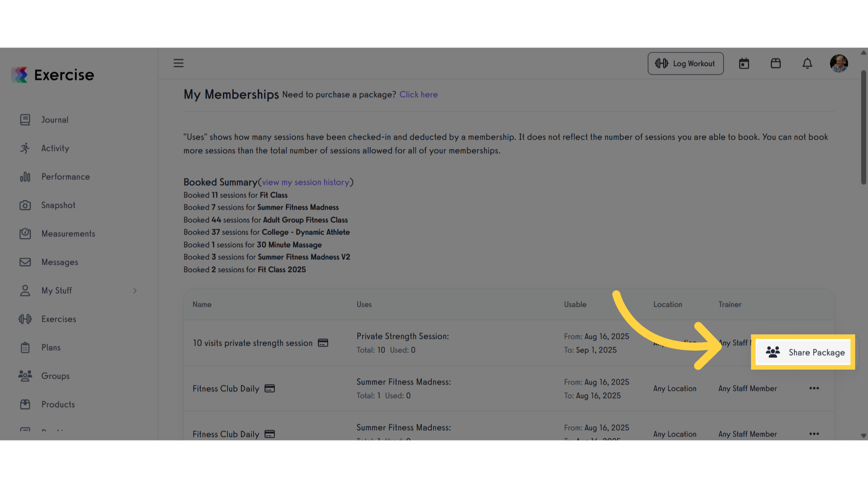
Task: Open options menu for first Fitness Club Daily
Action: coord(814,389)
